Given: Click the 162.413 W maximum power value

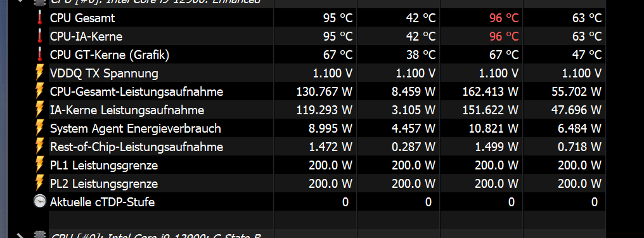Looking at the screenshot, I should (x=491, y=91).
